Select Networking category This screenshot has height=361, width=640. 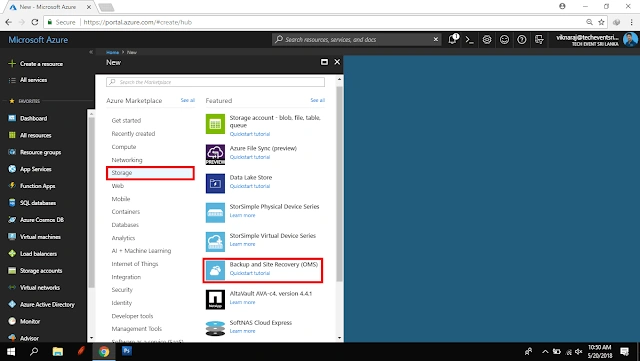click(x=127, y=160)
